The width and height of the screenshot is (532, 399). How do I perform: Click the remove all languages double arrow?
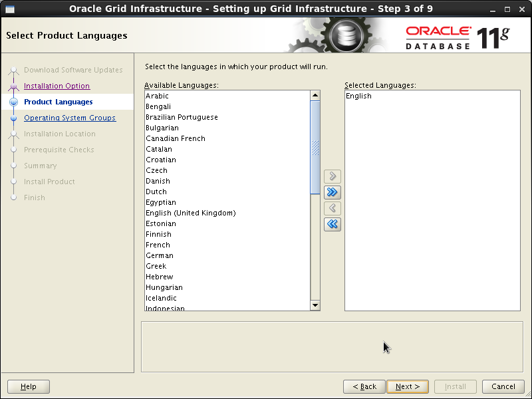click(x=332, y=224)
